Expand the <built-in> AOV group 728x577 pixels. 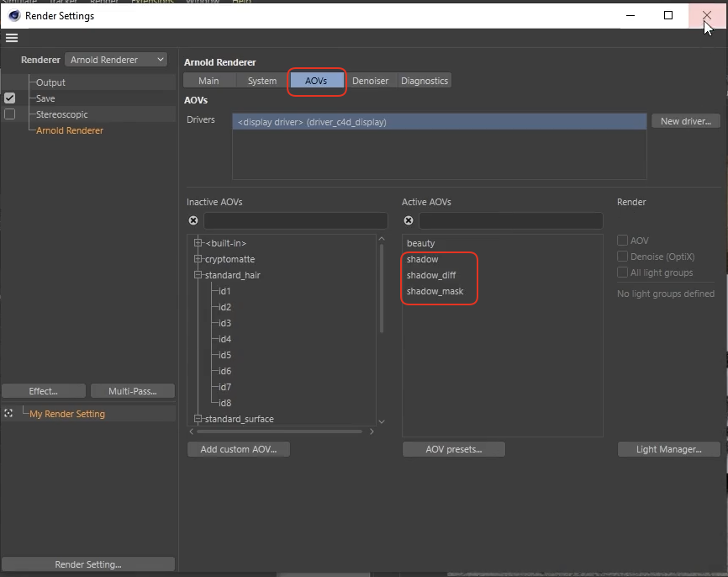pos(198,242)
